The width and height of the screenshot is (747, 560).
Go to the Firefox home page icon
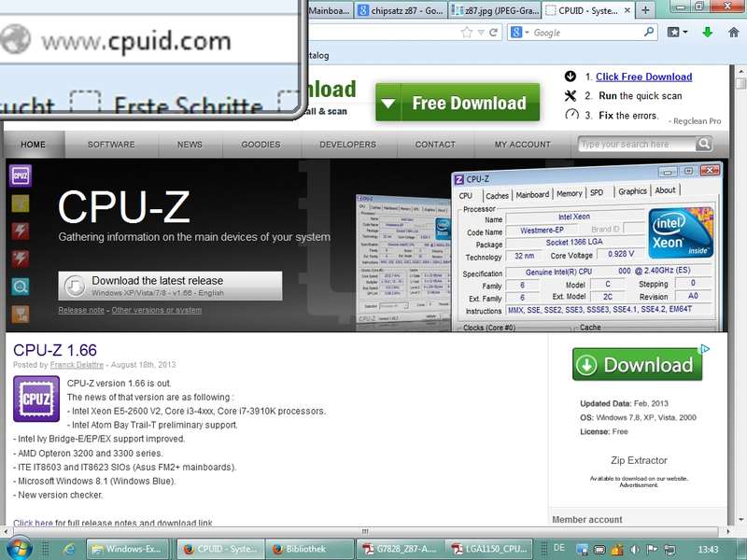[x=734, y=33]
